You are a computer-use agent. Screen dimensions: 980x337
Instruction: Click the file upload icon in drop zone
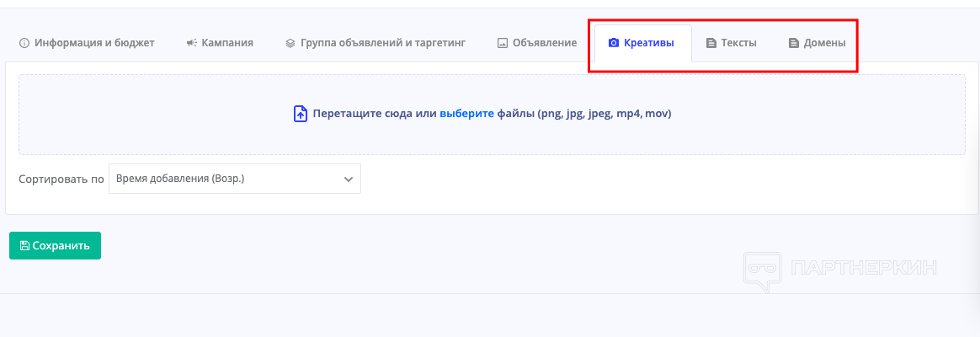coord(301,114)
